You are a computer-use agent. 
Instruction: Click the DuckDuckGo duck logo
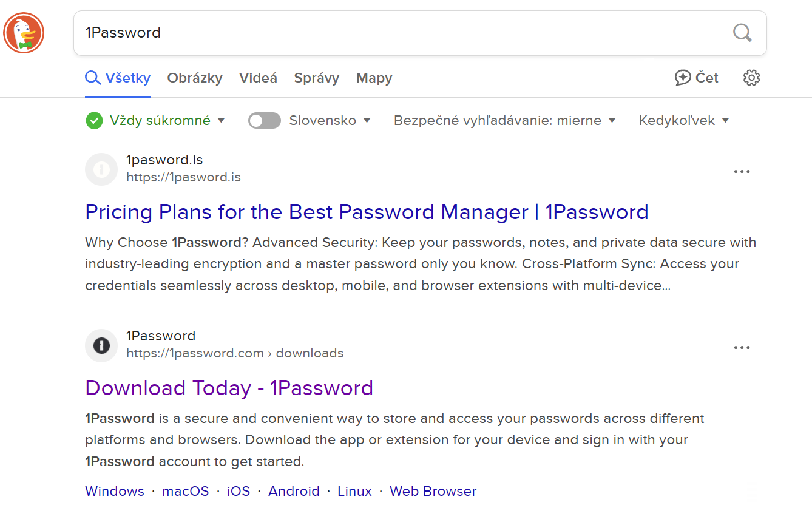point(24,33)
